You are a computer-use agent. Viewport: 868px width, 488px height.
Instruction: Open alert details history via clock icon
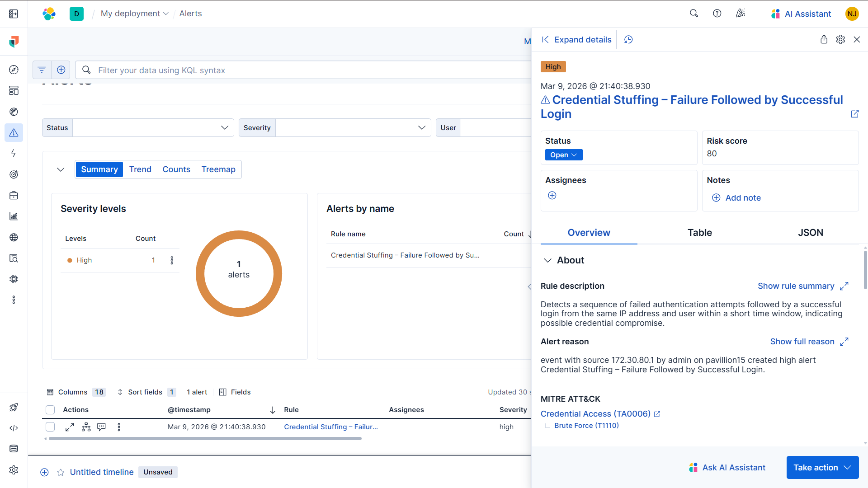coord(628,39)
